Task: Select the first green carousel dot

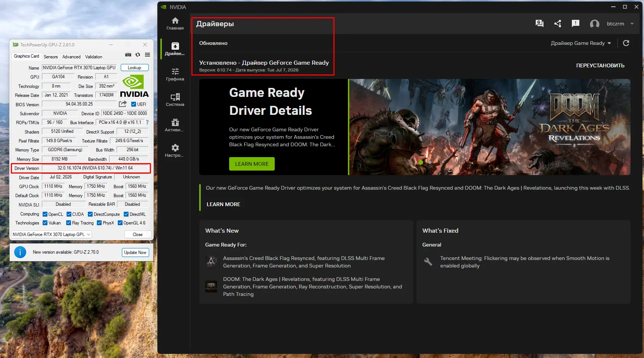Action: tap(421, 162)
